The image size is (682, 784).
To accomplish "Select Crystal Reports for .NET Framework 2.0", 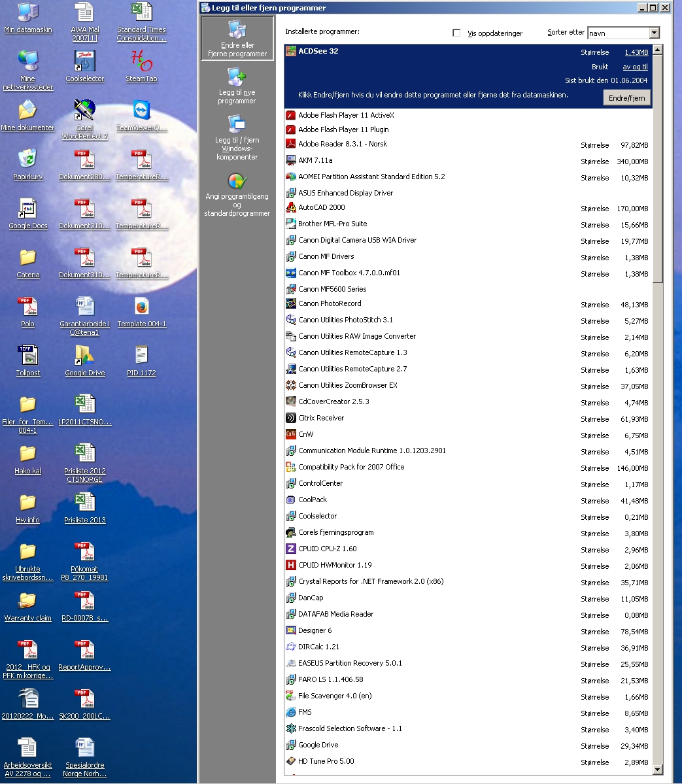I will coord(468,581).
